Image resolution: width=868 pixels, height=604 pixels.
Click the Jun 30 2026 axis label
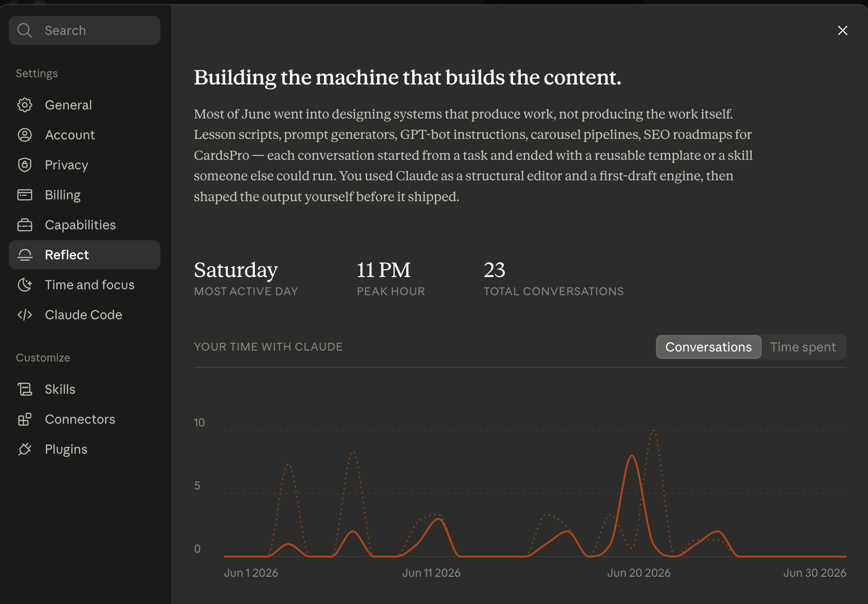815,573
